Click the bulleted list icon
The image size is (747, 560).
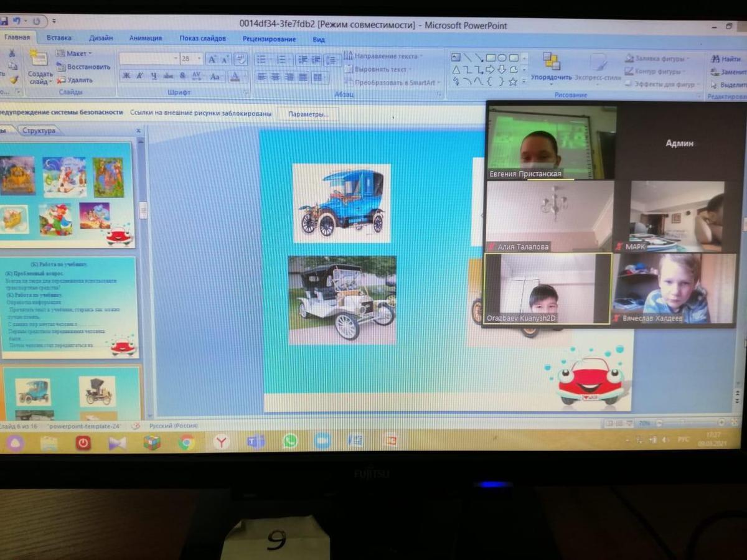[x=261, y=60]
